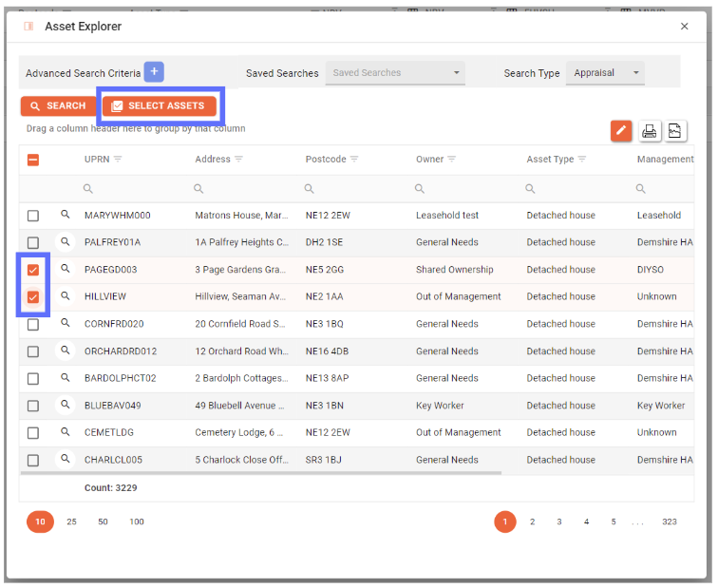Click the orange pencil edit icon
718x588 pixels.
(x=621, y=131)
